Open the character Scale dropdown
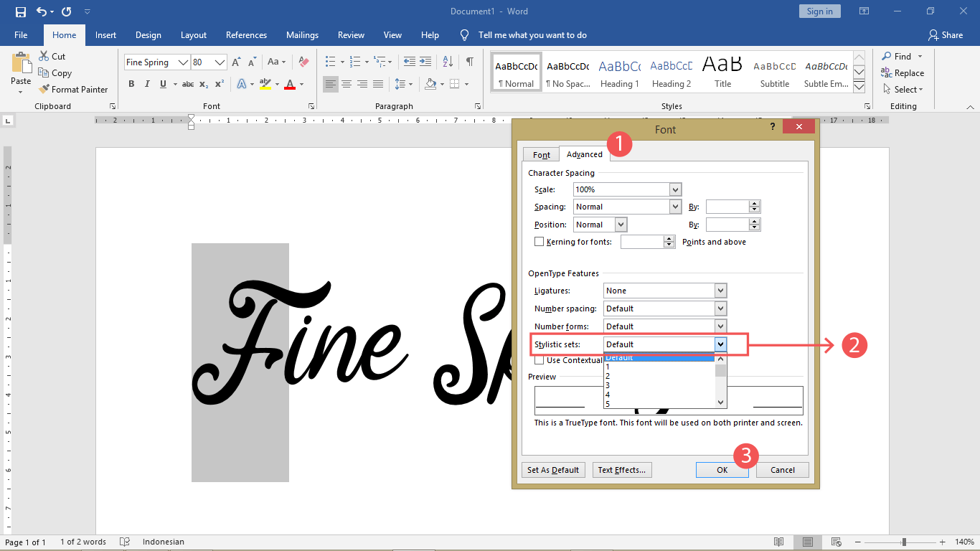This screenshot has width=980, height=551. click(x=674, y=189)
